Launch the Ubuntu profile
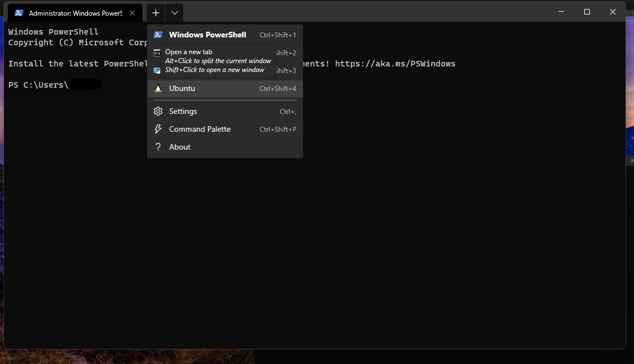Viewport: 634px width, 364px height. pyautogui.click(x=225, y=88)
